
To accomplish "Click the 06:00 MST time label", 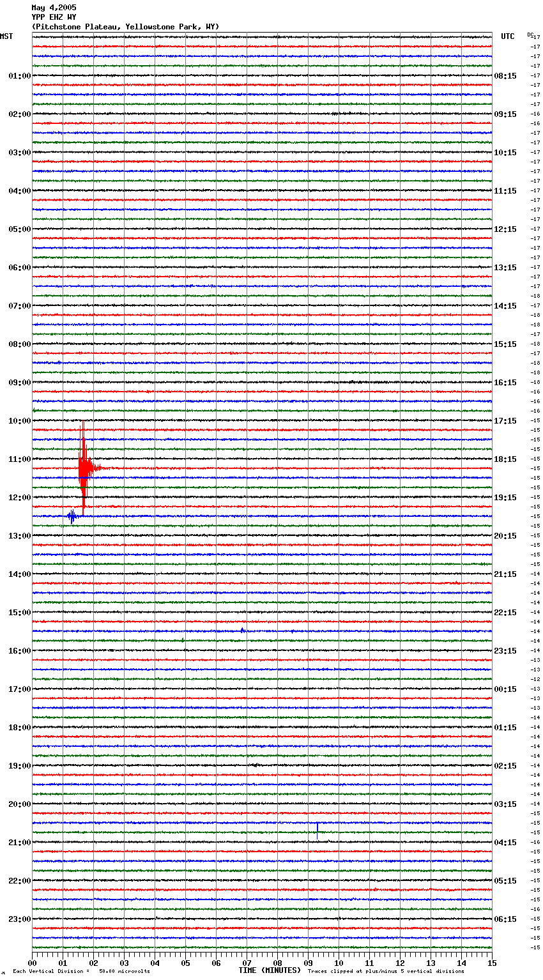I will (20, 268).
